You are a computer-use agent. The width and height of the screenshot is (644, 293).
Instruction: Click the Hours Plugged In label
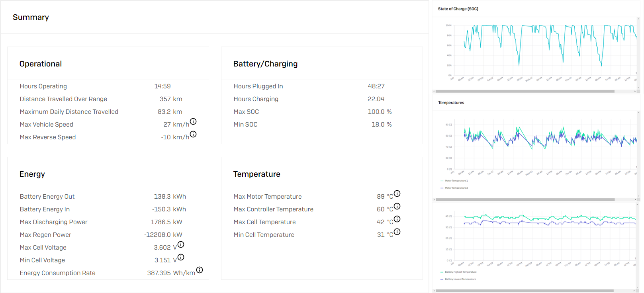click(258, 86)
